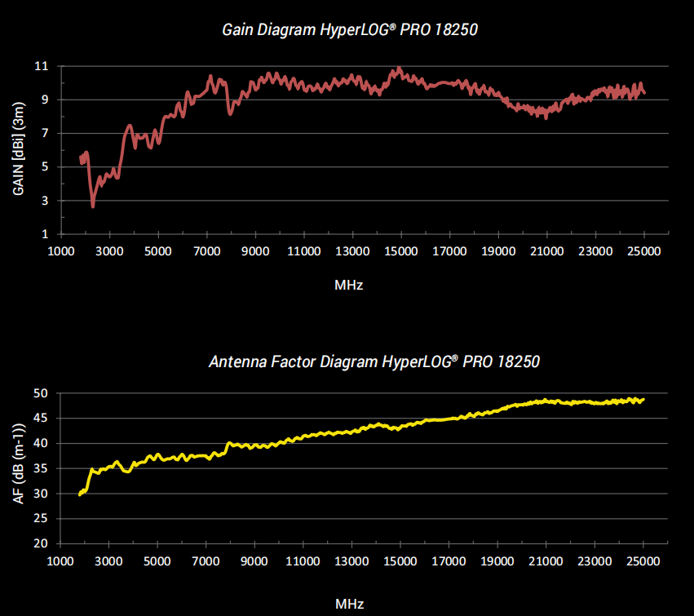Select 9000 on the Antenna Factor frequency axis
The height and width of the screenshot is (616, 694).
254,561
